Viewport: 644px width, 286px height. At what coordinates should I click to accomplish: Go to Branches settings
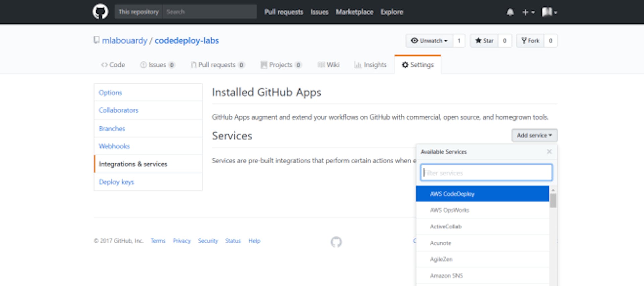(148, 128)
